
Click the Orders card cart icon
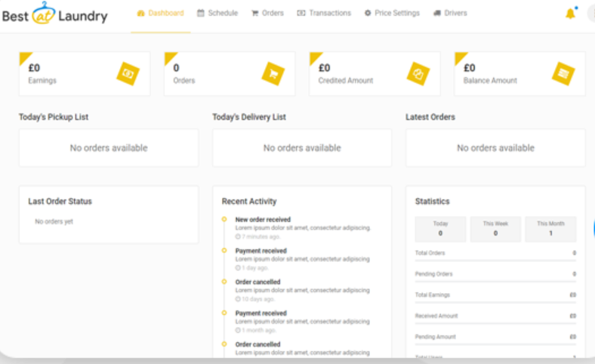click(x=273, y=74)
